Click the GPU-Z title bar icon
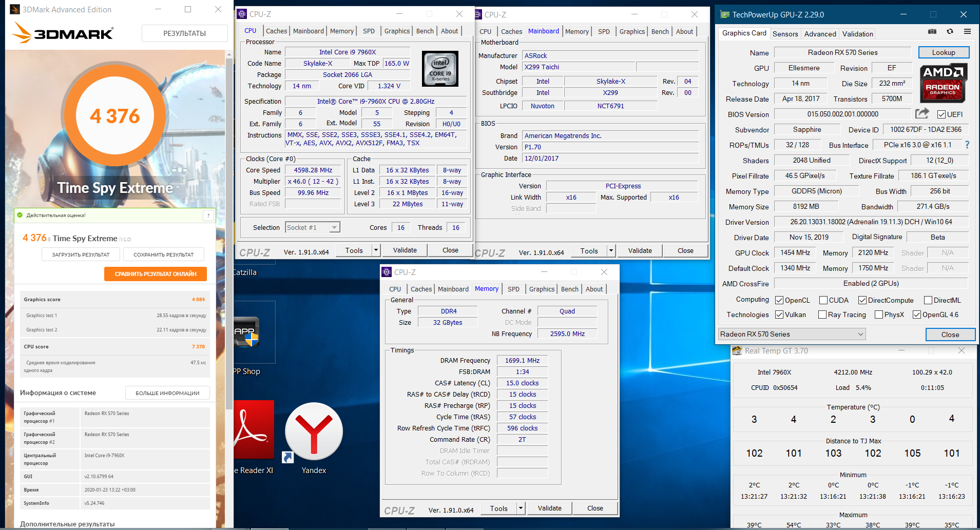Viewport: 980px width, 530px height. 724,14
